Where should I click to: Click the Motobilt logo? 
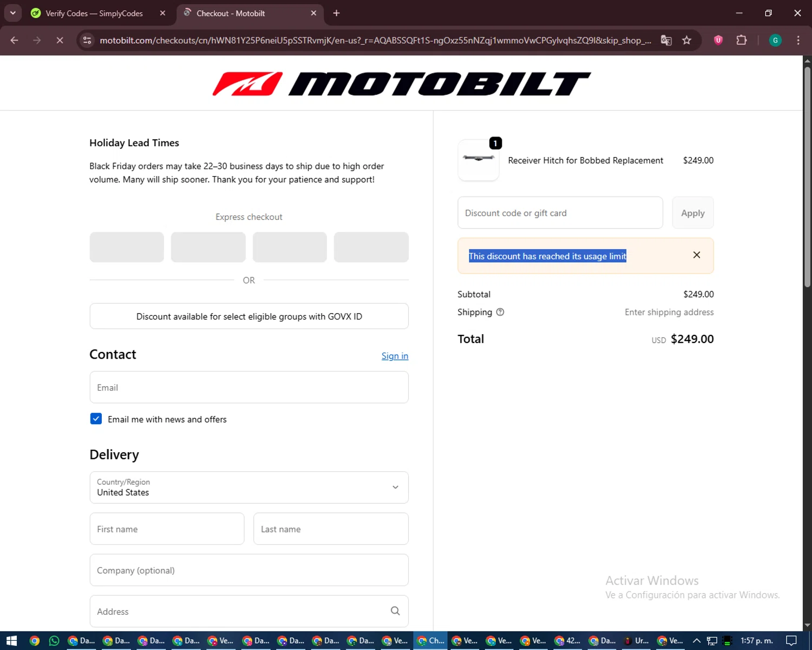tap(401, 84)
